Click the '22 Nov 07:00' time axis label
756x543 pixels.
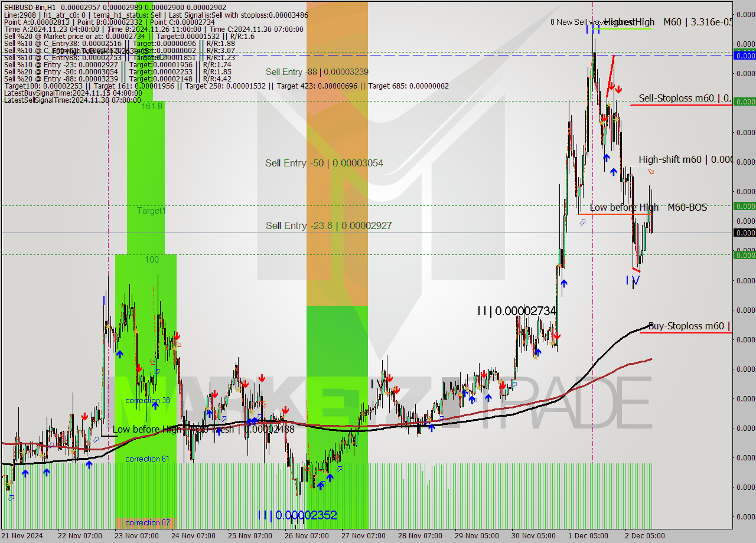pos(80,536)
